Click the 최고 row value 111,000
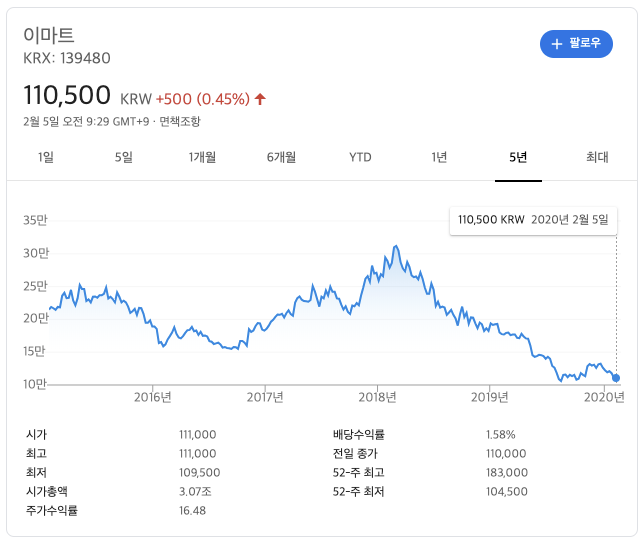644x544 pixels. tap(198, 453)
